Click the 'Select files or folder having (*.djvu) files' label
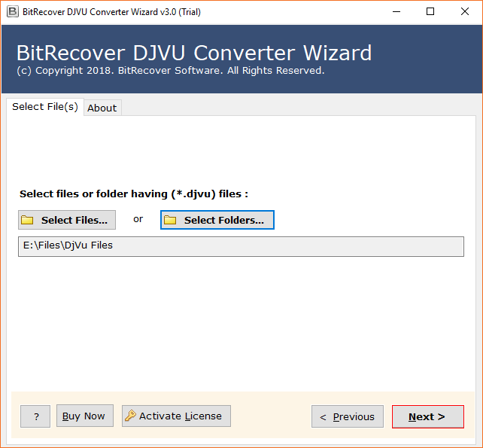Image resolution: width=483 pixels, height=448 pixels. tap(134, 194)
